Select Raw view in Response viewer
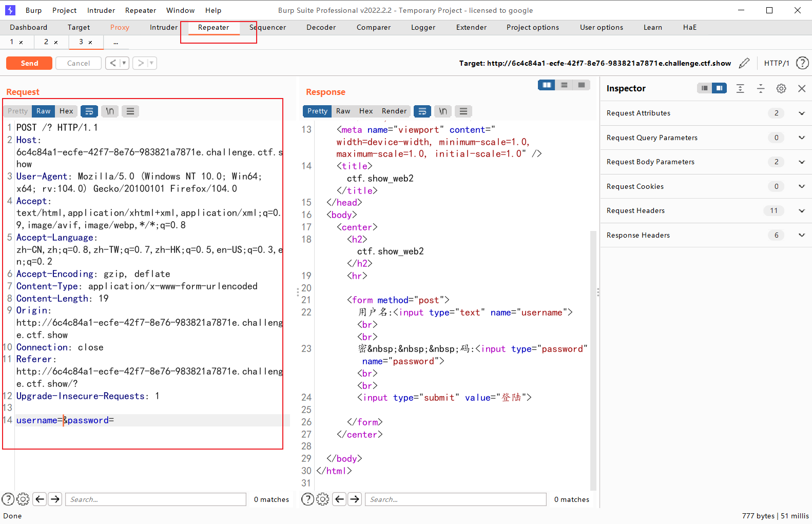 tap(343, 111)
